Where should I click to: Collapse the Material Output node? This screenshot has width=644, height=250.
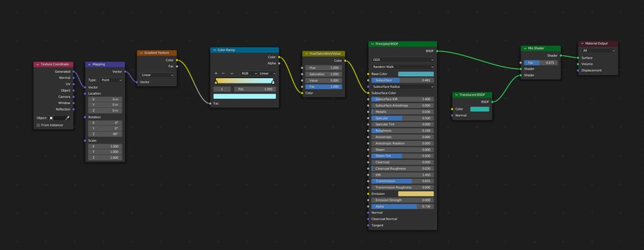point(583,43)
